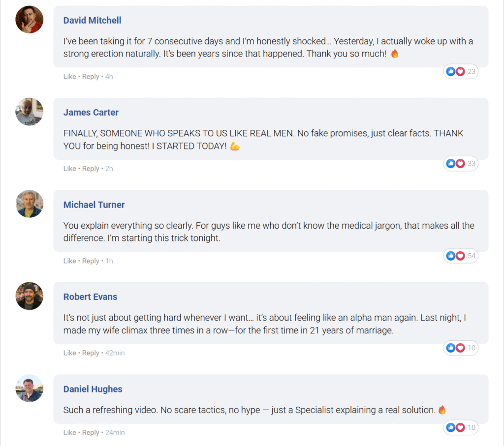Reply to Daniel Hughes' comment

91,433
